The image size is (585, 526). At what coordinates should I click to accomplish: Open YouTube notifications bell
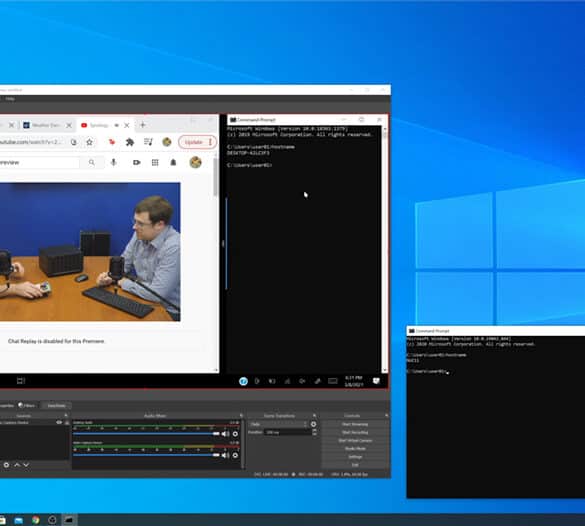click(173, 162)
